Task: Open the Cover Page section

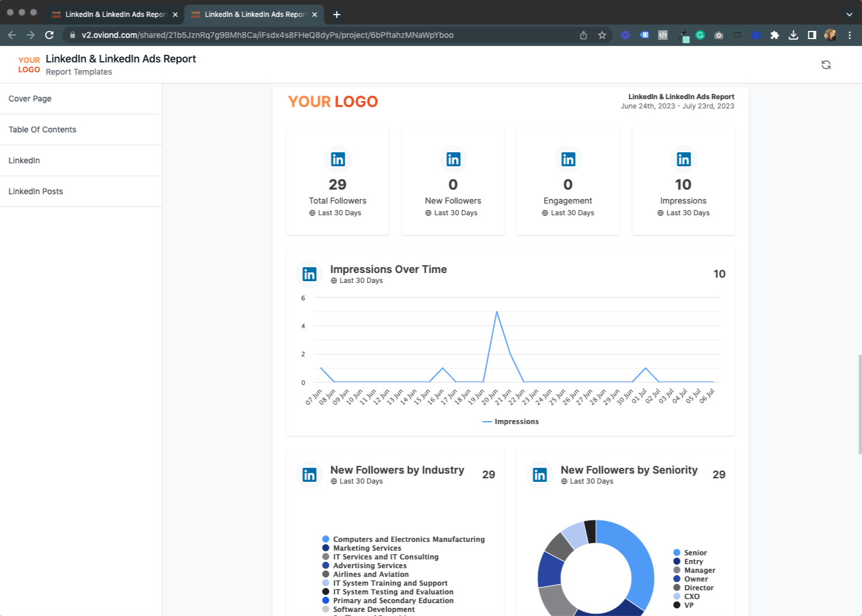Action: (80, 99)
